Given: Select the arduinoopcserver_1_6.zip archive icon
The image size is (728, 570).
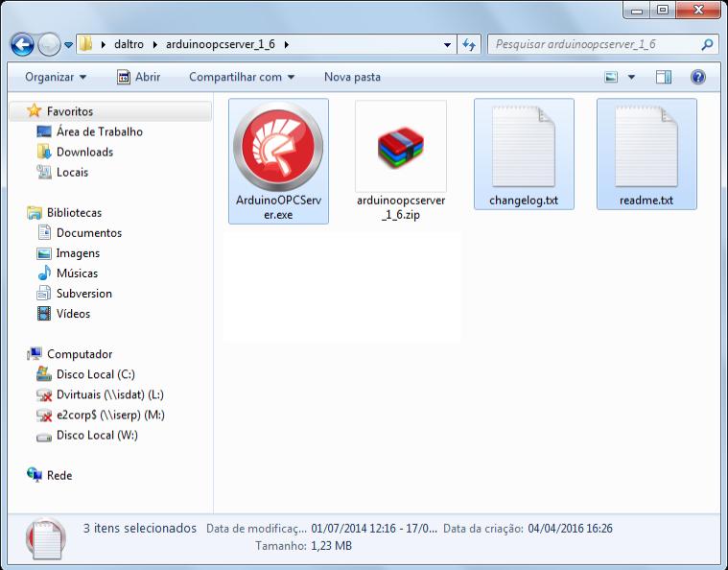Looking at the screenshot, I should tap(401, 148).
